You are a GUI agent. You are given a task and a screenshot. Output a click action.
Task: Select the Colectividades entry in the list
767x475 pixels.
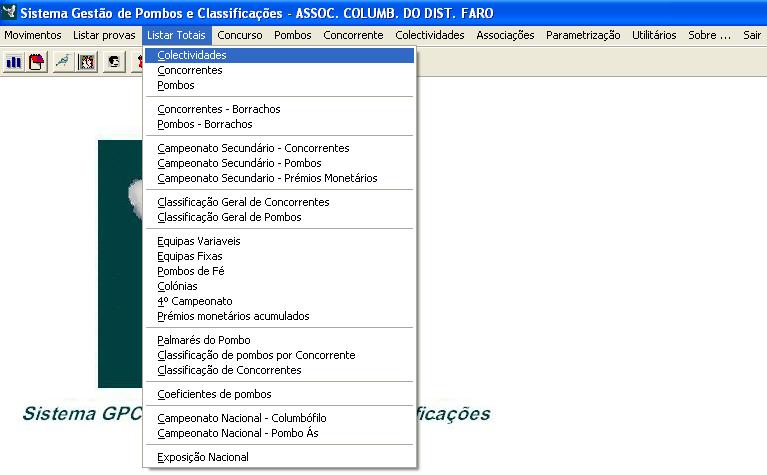tap(192, 56)
